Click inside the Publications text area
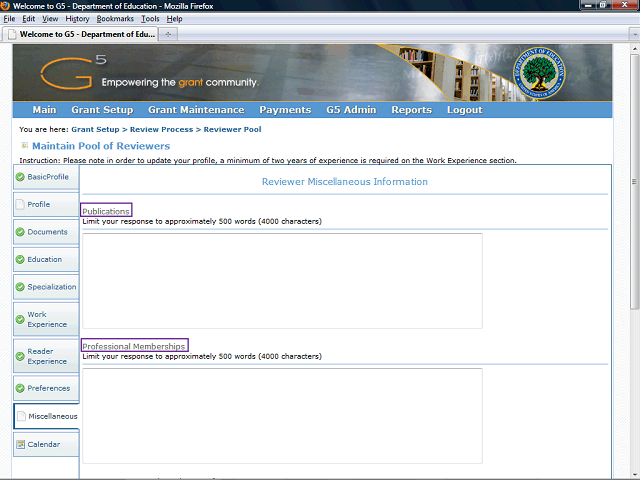Screen dimensions: 640x480 click(x=282, y=281)
